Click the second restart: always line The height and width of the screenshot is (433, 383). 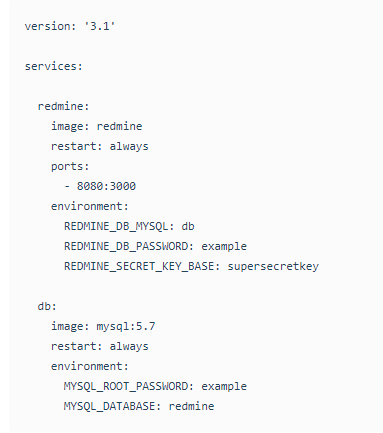[x=100, y=346]
